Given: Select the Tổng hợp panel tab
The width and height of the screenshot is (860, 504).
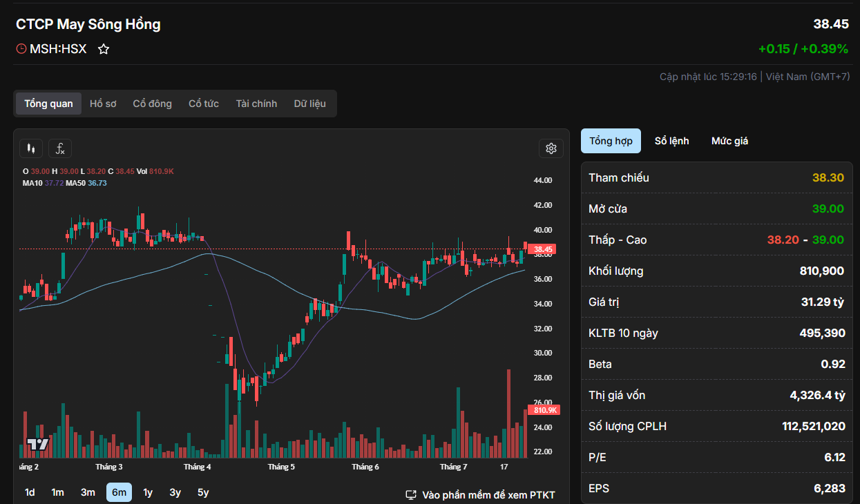Looking at the screenshot, I should tap(611, 141).
